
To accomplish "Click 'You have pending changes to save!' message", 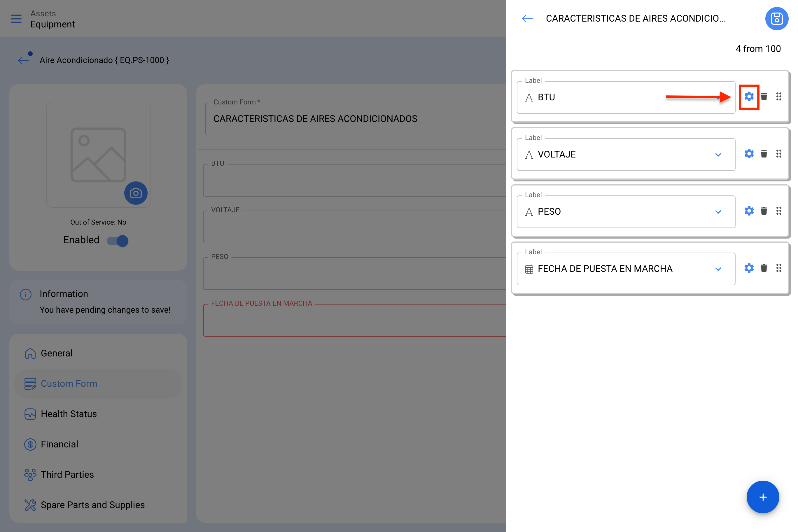I will pyautogui.click(x=105, y=310).
